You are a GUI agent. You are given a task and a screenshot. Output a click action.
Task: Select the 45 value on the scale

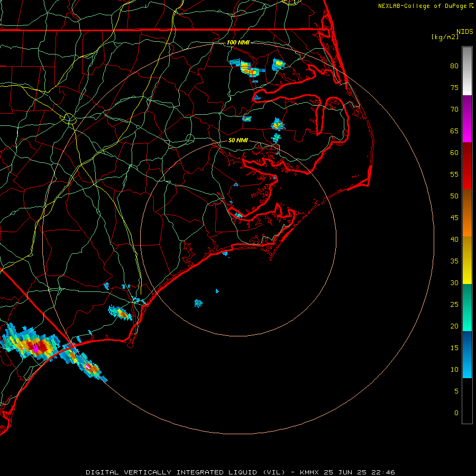454,218
